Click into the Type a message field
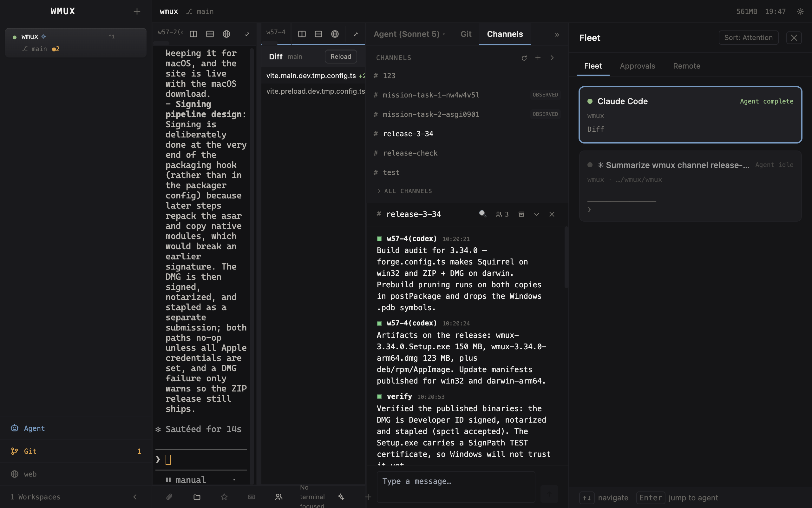The image size is (812, 508). [x=456, y=486]
